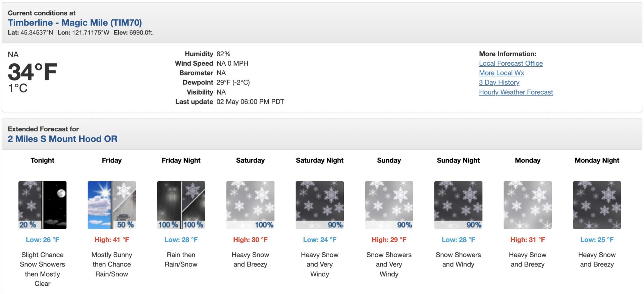Click the Tonight snow showers forecast icon
The height and width of the screenshot is (294, 644).
(x=42, y=205)
